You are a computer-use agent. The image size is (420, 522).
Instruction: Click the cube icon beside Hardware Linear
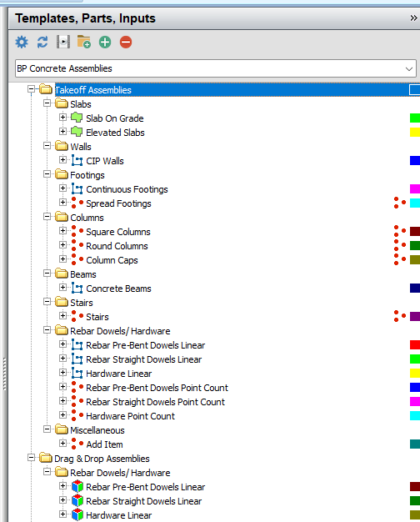pyautogui.click(x=77, y=514)
